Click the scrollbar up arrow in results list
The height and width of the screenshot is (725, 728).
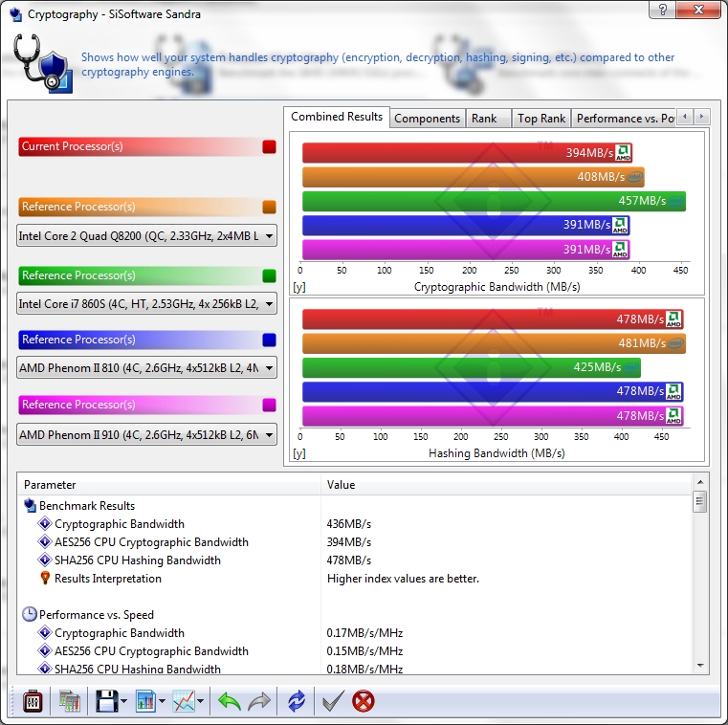[699, 482]
